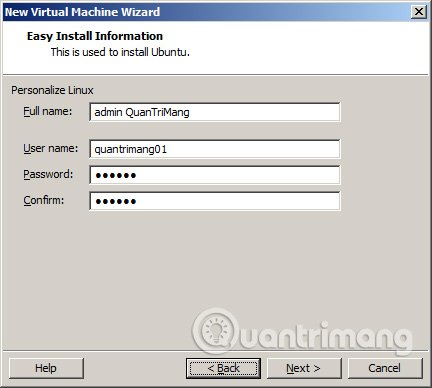The width and height of the screenshot is (432, 388).
Task: Click 'This is used to install Ubuntu.' text
Action: click(x=120, y=52)
